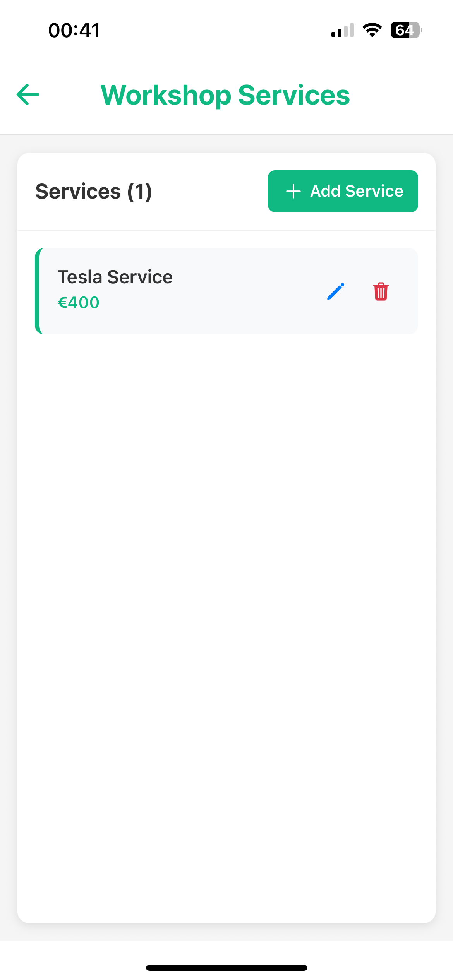Image resolution: width=453 pixels, height=980 pixels.
Task: Go back using the green arrow
Action: 28,94
